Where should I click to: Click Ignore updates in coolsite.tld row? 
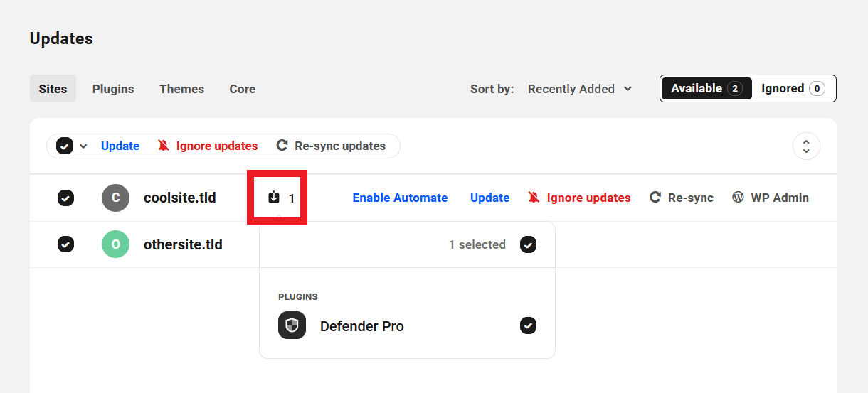point(579,198)
